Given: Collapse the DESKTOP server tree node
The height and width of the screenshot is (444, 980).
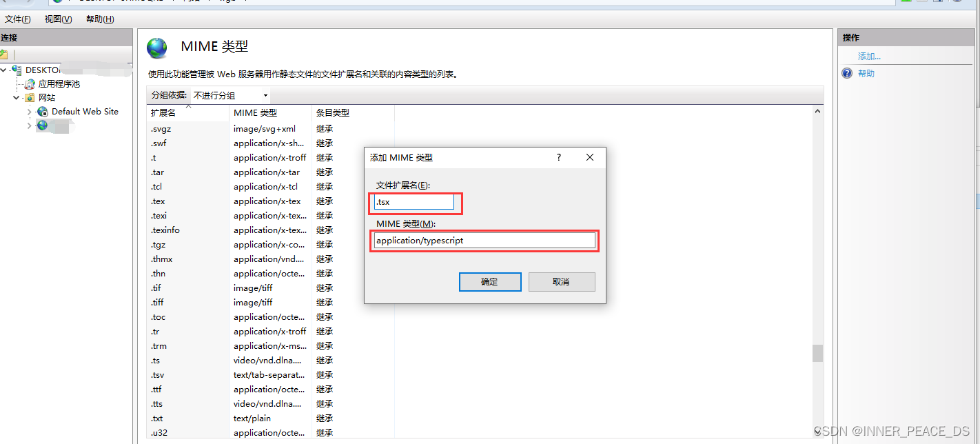Looking at the screenshot, I should (5, 70).
